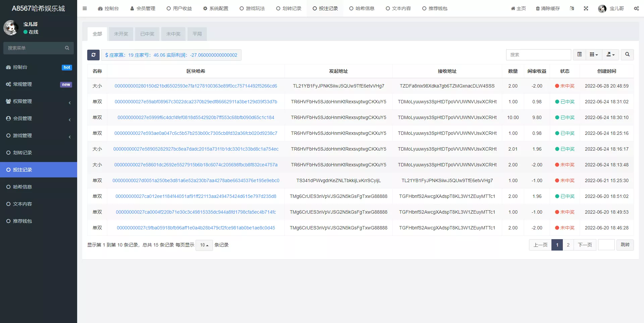Type in the 搜索 search input field
Screen dimensions: 644x323
click(x=538, y=54)
